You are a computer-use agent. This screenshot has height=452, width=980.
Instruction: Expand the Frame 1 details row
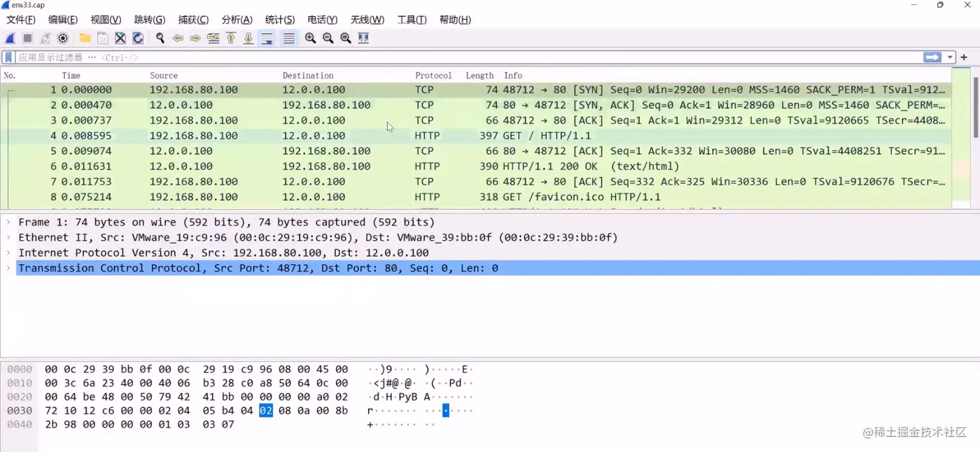8,222
